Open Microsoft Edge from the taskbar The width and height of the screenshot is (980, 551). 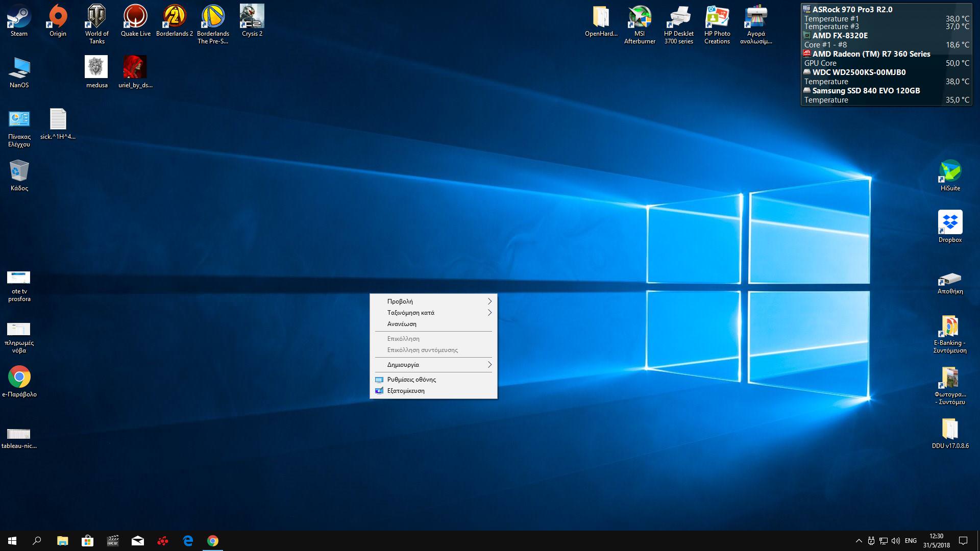187,541
